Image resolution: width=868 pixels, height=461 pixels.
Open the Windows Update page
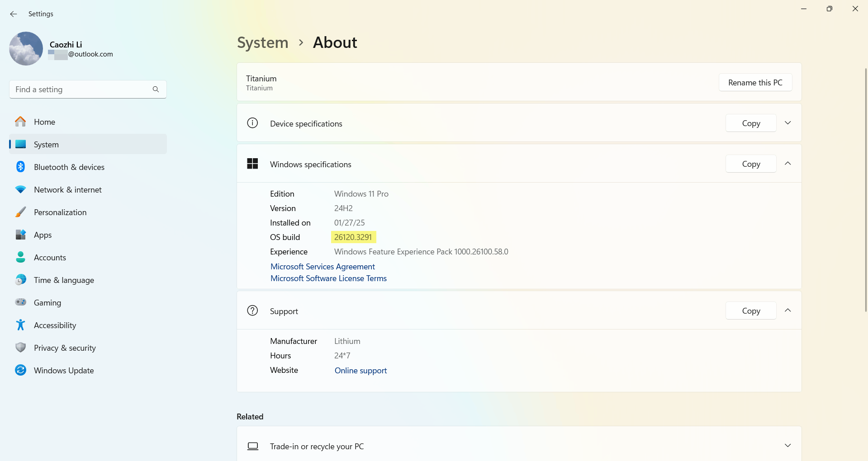coord(88,370)
